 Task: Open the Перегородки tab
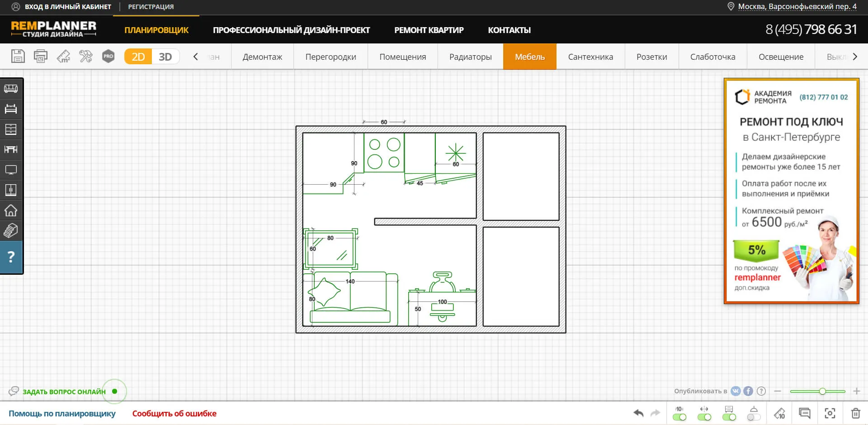(331, 57)
